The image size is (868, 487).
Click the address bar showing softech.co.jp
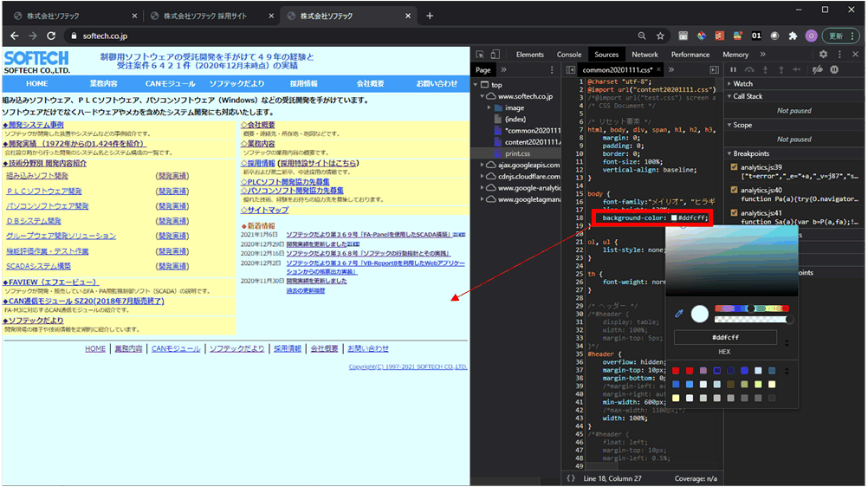pos(354,36)
